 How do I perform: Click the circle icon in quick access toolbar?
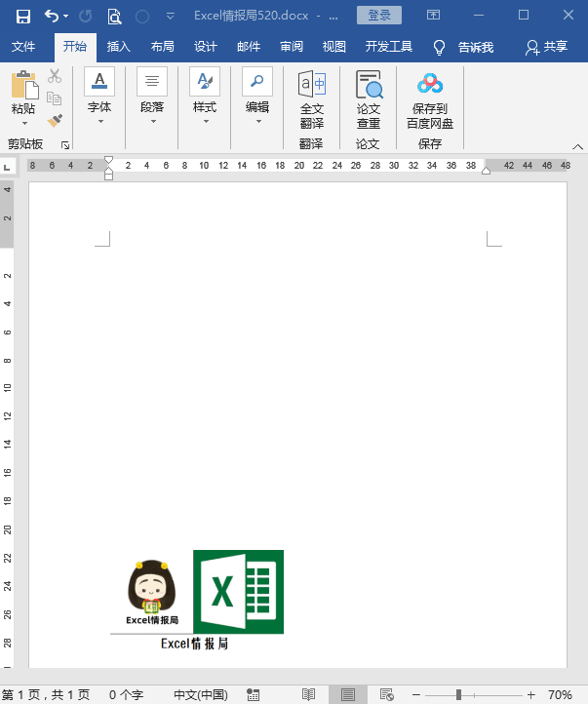click(142, 17)
